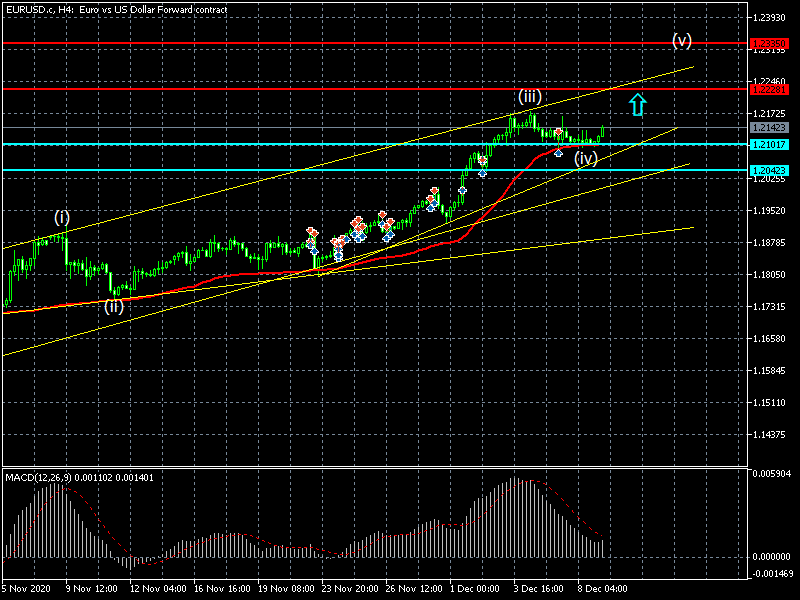800x600 pixels.
Task: Click the gray 1.21423 current price label
Action: [766, 128]
